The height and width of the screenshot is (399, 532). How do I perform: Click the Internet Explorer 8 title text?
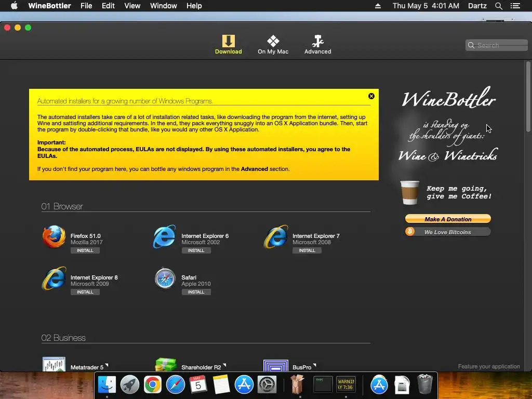point(94,277)
